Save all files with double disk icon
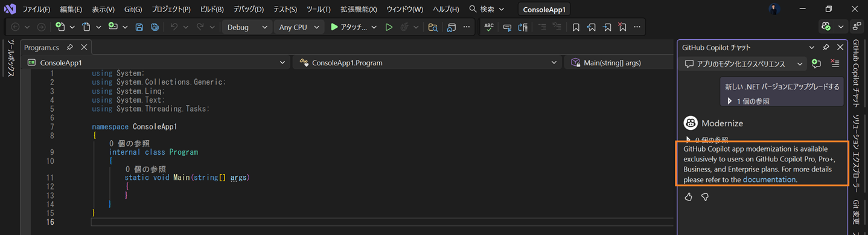This screenshot has width=868, height=235. pos(155,27)
